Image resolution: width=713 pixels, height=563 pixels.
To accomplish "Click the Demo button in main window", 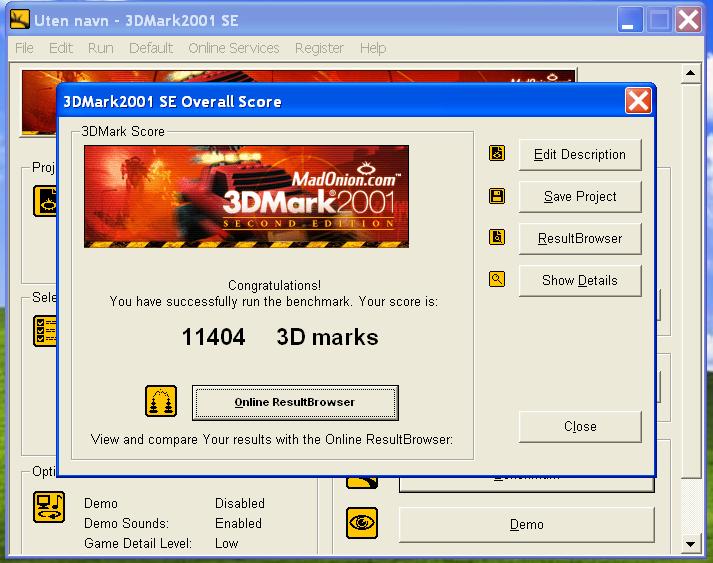I will pyautogui.click(x=527, y=525).
